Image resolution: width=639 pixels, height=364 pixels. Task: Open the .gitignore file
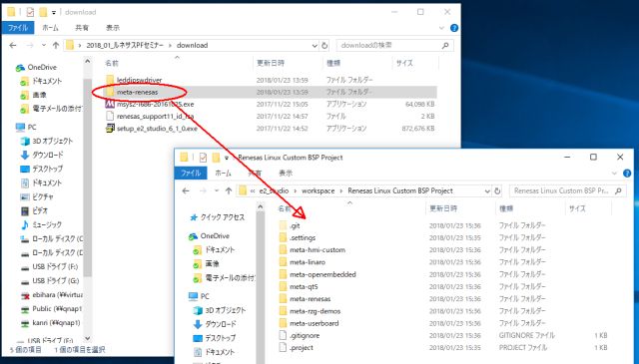(x=305, y=335)
